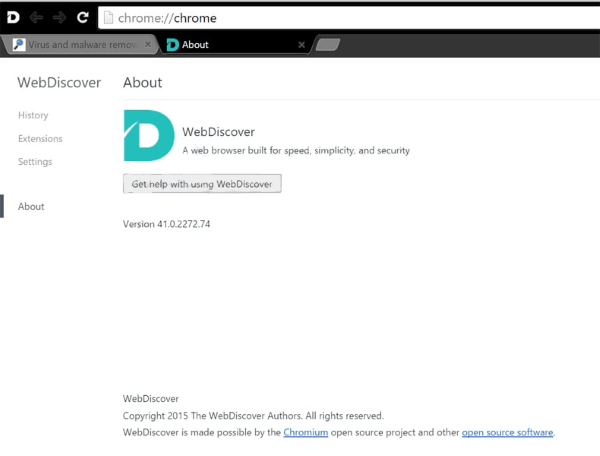This screenshot has width=600, height=456.
Task: Click the WebDiscover product name beside the logo
Action: (x=218, y=132)
